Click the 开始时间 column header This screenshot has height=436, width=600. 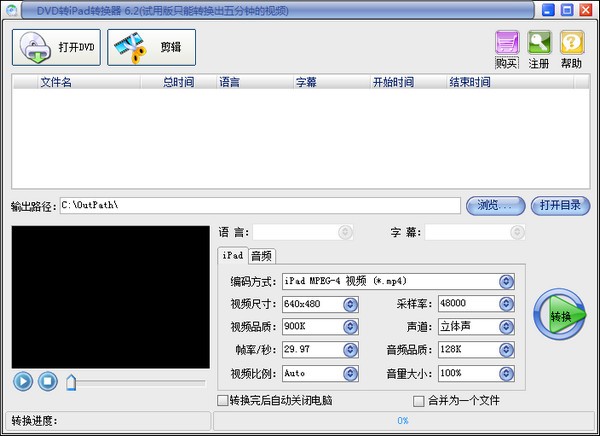(408, 82)
